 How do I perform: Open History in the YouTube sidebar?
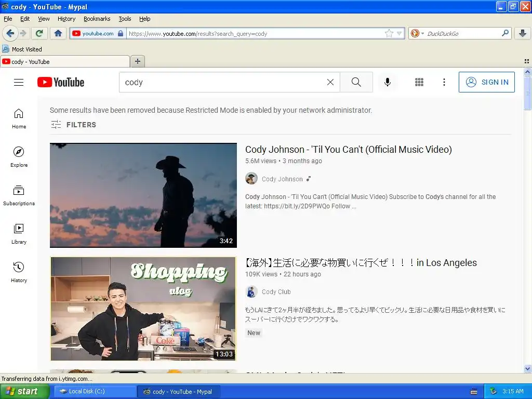[x=19, y=272]
